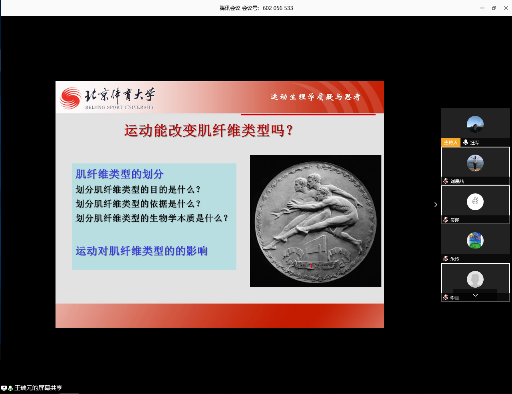Maximize the meeting window
The width and height of the screenshot is (512, 394).
pos(494,8)
